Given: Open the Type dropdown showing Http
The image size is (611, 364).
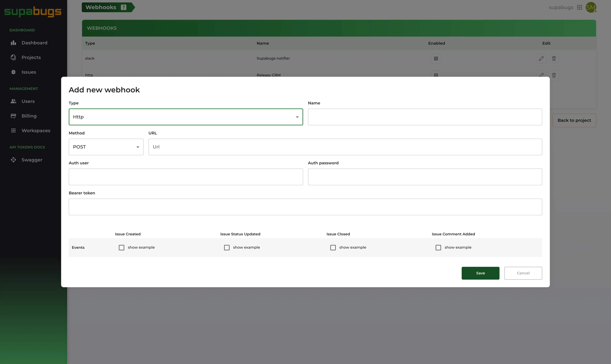Looking at the screenshot, I should point(186,117).
